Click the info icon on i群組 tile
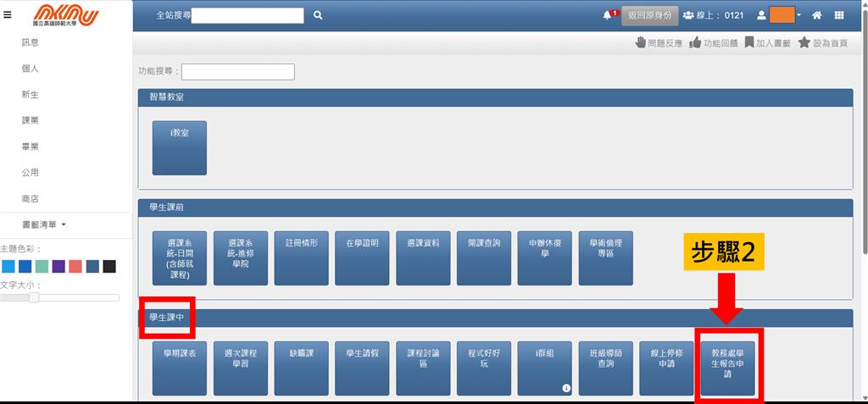Screen dimensions: 868x404 [566, 389]
